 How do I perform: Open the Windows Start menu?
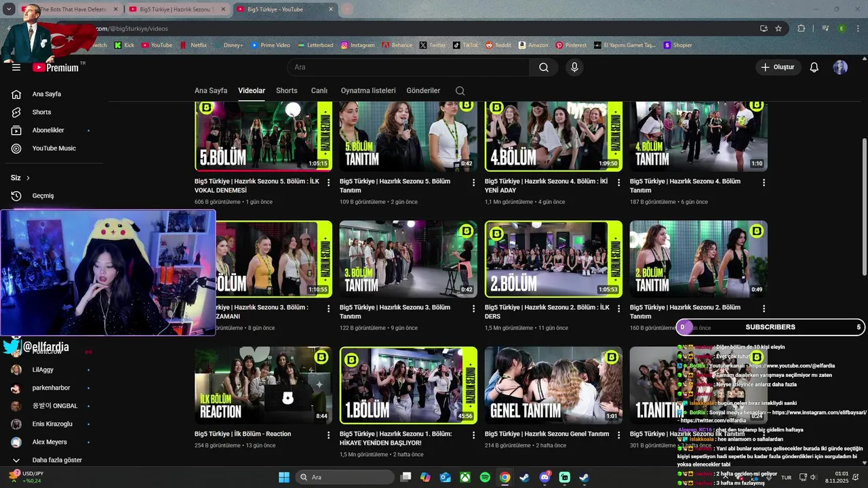tap(283, 477)
